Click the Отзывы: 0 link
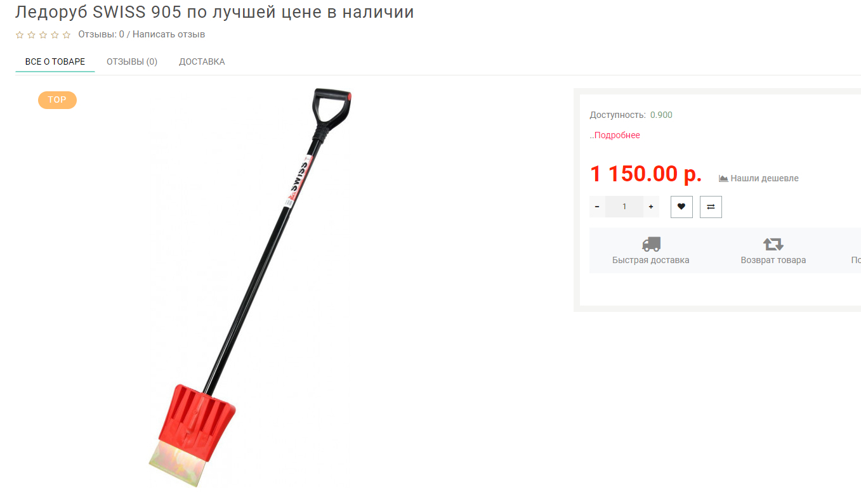This screenshot has width=861, height=504. 101,34
